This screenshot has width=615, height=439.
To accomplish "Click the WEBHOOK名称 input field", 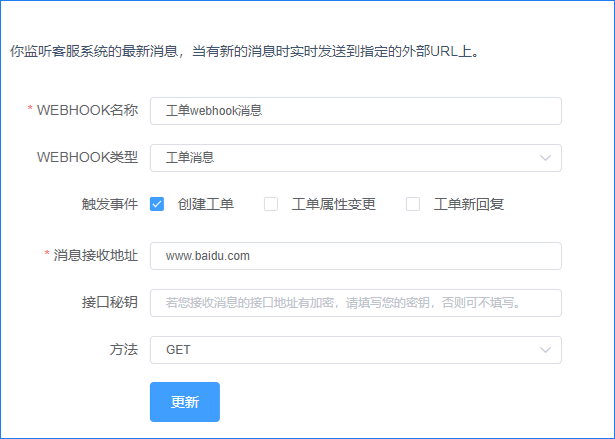I will click(x=355, y=110).
